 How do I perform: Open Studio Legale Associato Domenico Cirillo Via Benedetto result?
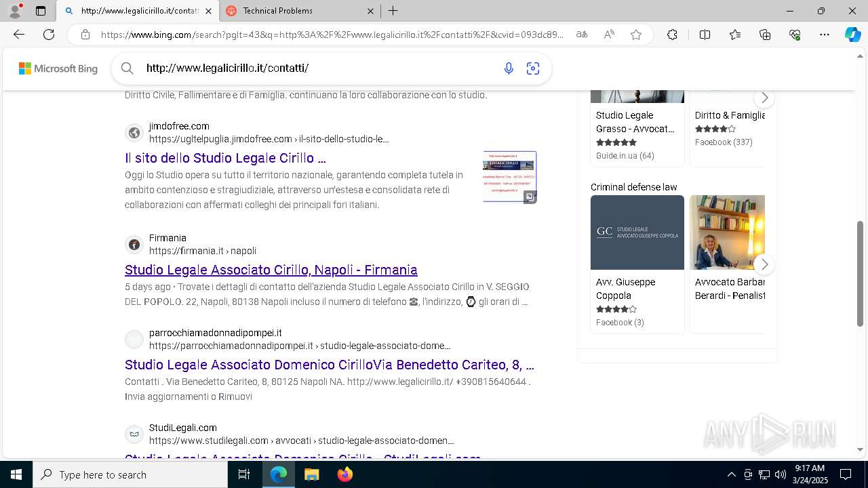(x=330, y=365)
